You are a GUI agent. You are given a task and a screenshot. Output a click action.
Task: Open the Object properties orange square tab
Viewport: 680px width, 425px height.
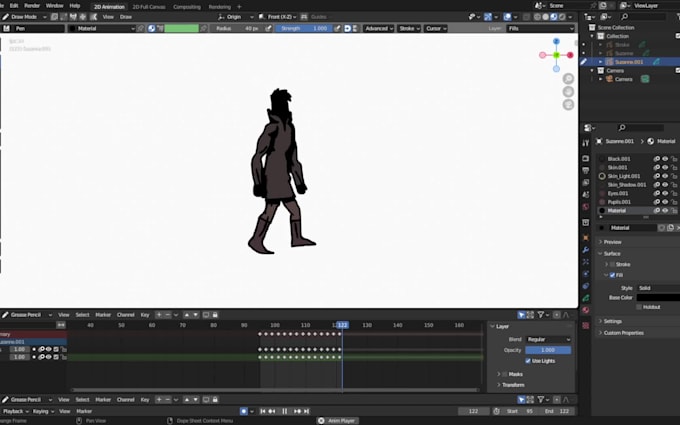pos(585,238)
